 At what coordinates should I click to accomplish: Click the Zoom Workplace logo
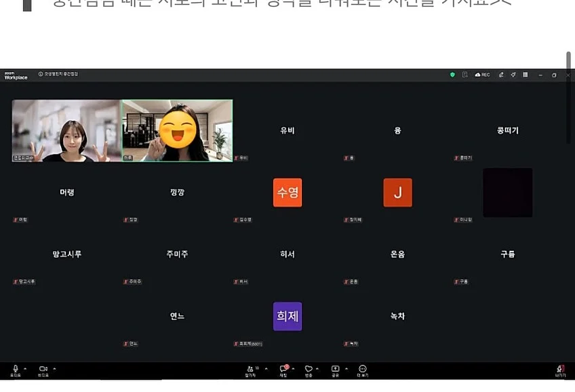(x=16, y=75)
